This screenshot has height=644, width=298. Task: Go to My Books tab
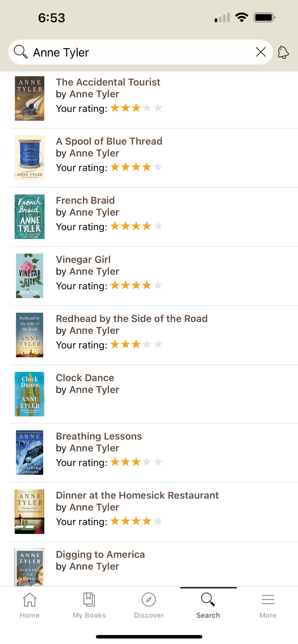(89, 605)
